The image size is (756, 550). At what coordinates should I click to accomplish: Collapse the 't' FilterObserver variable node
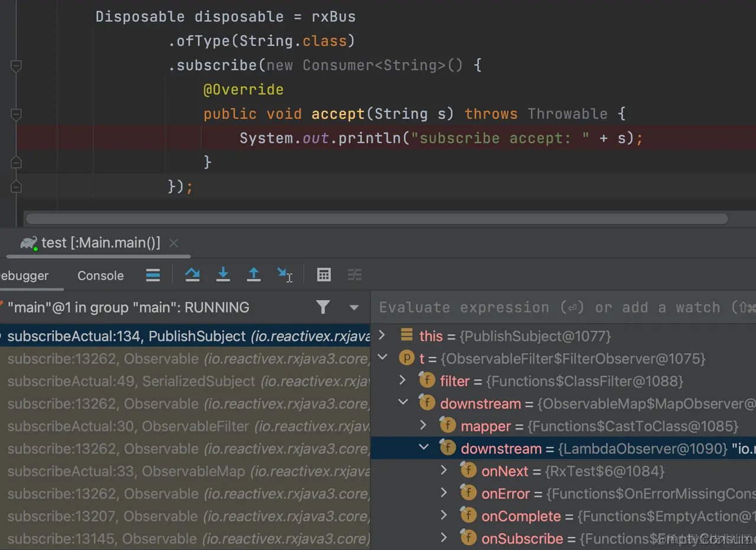tap(382, 357)
